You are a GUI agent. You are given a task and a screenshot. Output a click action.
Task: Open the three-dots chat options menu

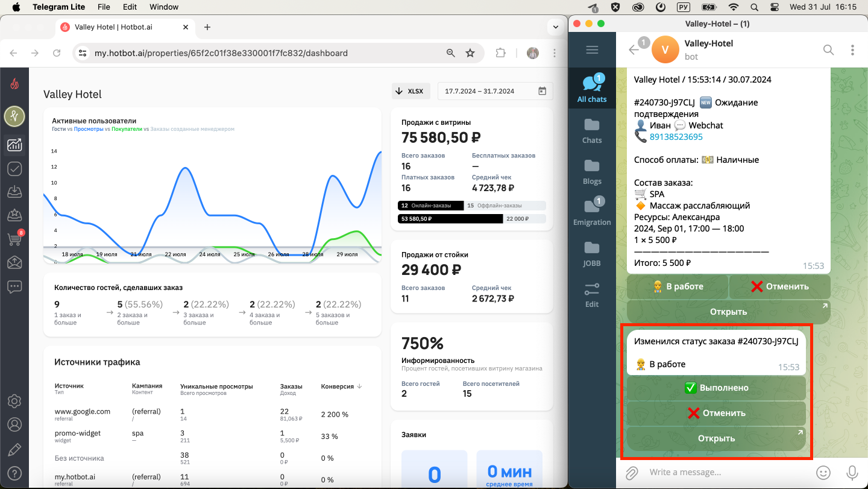click(852, 49)
